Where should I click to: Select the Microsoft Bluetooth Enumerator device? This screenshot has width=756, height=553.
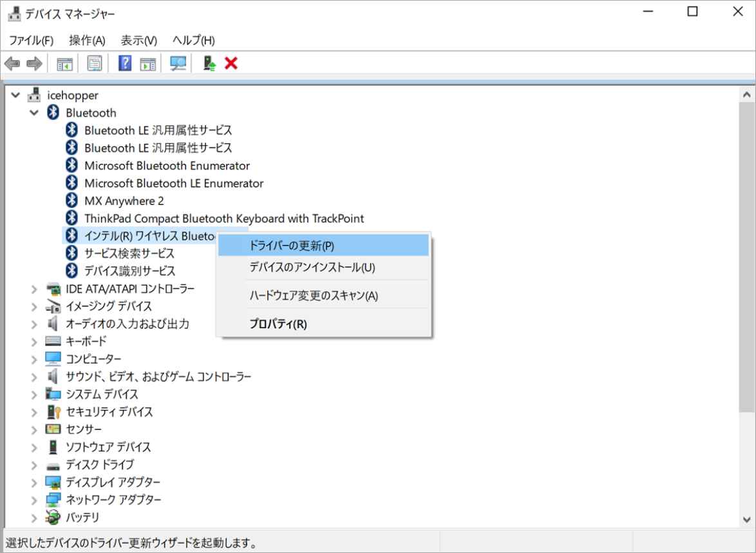click(167, 166)
